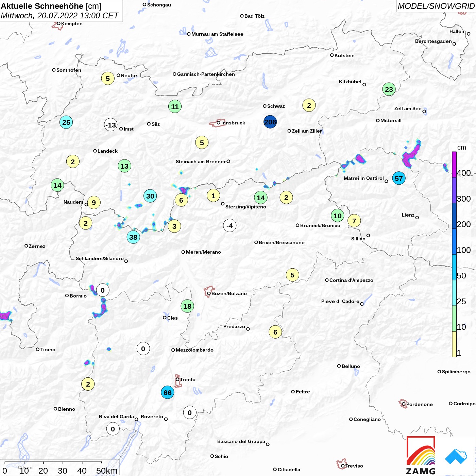
Task: Select the white -13 station marker near Imst
Action: 111,125
